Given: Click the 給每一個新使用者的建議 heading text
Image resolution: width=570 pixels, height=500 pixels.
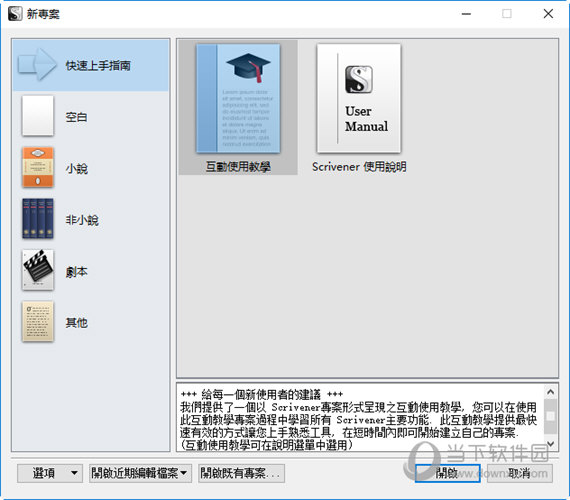Looking at the screenshot, I should point(261,394).
